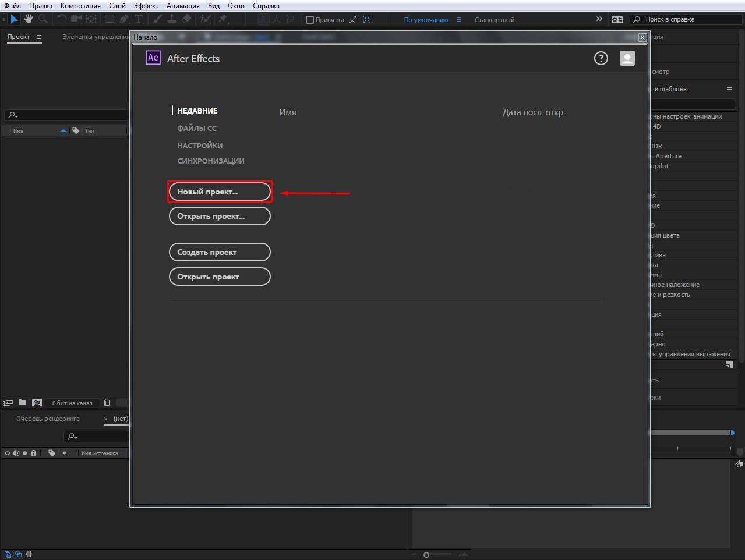Sort by the Дата посл. откр. column header
The width and height of the screenshot is (745, 560).
[534, 112]
